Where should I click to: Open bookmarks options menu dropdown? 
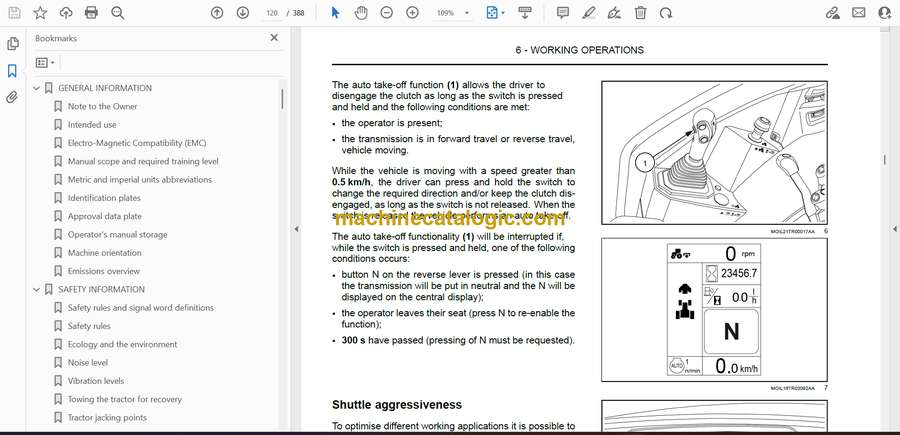[45, 63]
